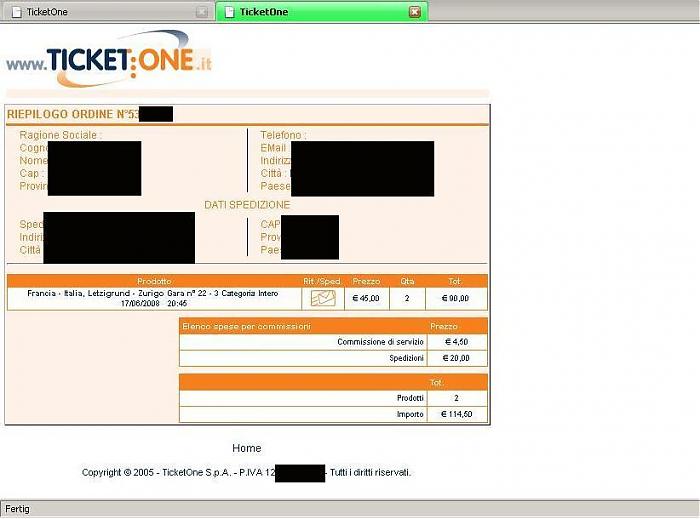The height and width of the screenshot is (519, 700).
Task: Click the Fertig status bar text
Action: coord(18,509)
